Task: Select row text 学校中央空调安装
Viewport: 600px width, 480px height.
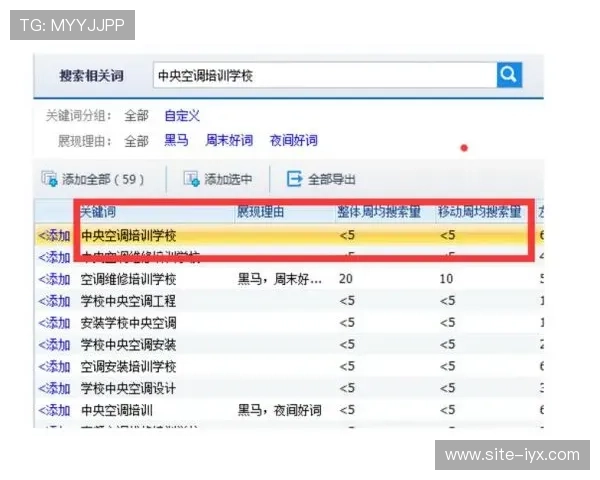Action: (x=129, y=345)
